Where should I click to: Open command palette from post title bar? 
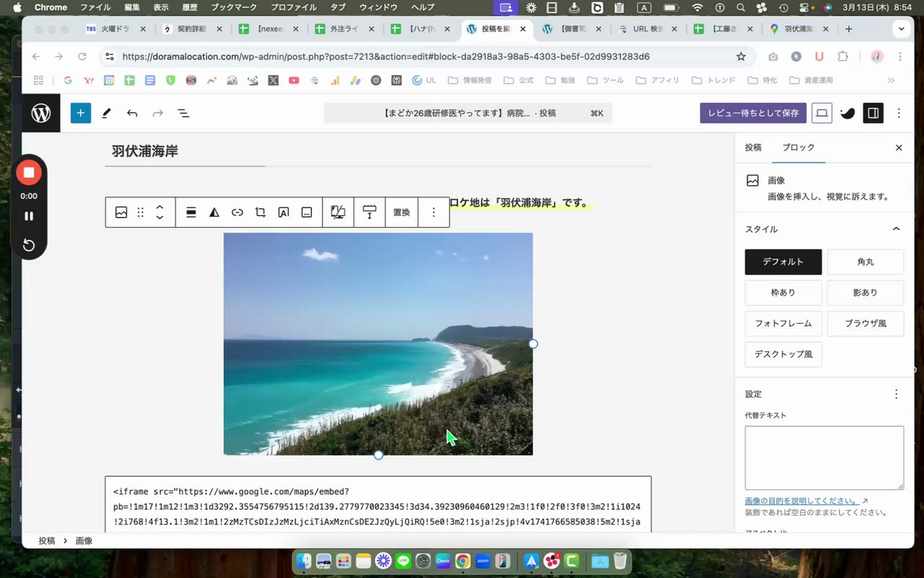[468, 113]
